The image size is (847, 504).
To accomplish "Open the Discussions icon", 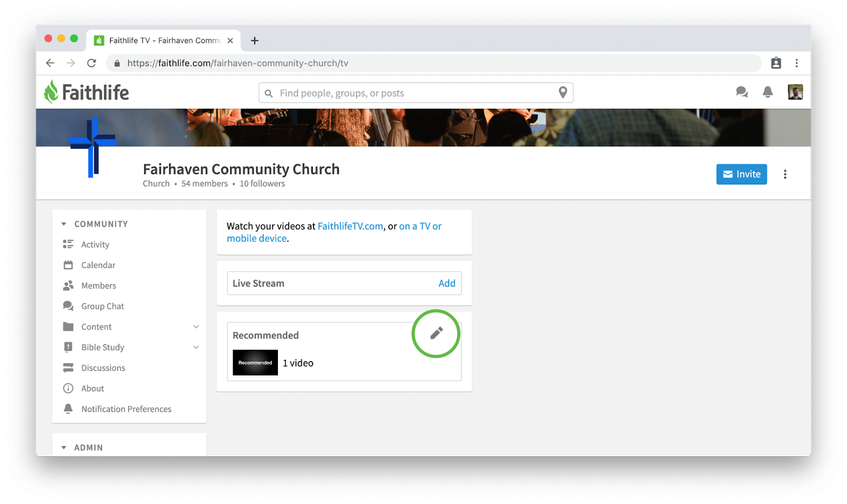I will (x=68, y=367).
